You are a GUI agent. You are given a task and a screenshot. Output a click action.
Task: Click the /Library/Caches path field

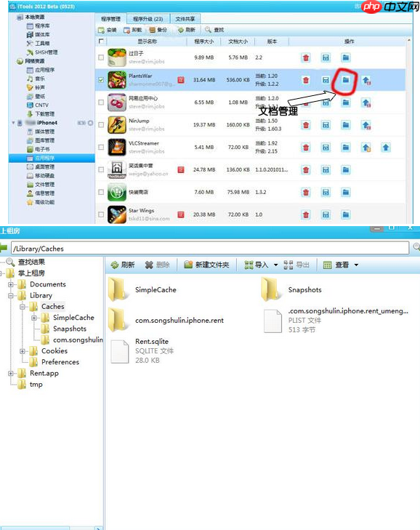pos(210,249)
